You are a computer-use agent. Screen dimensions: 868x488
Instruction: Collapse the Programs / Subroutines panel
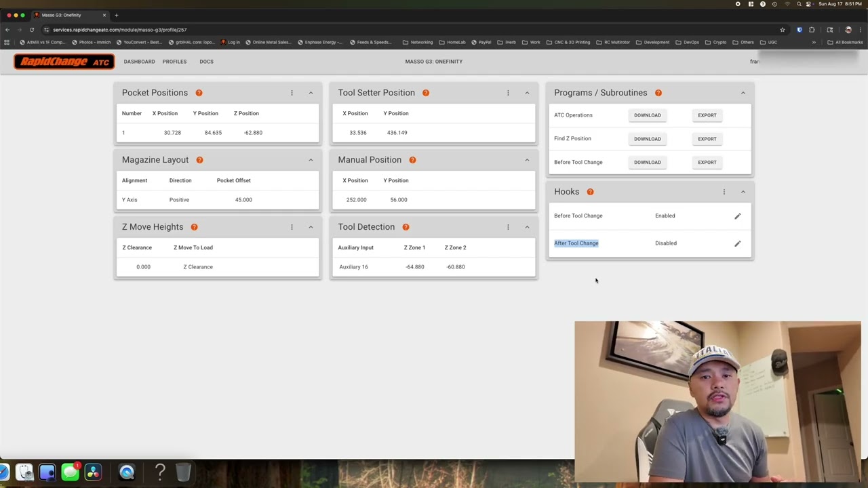[743, 93]
